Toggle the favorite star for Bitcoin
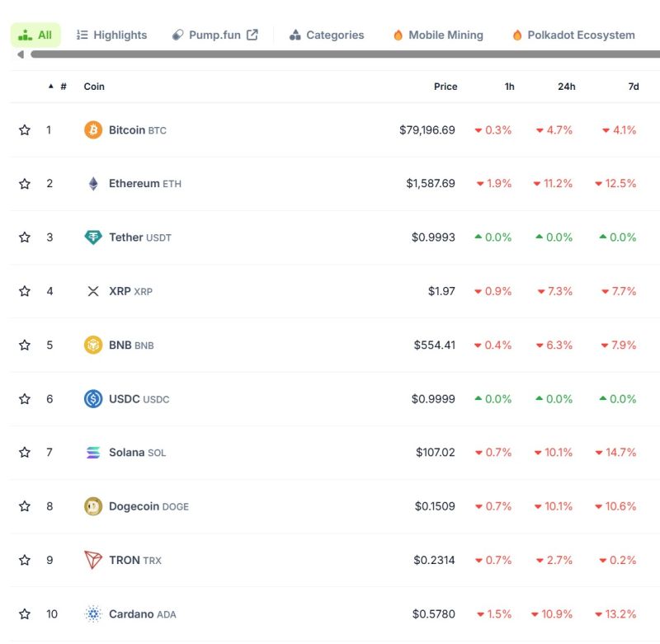This screenshot has height=644, width=660. (25, 130)
